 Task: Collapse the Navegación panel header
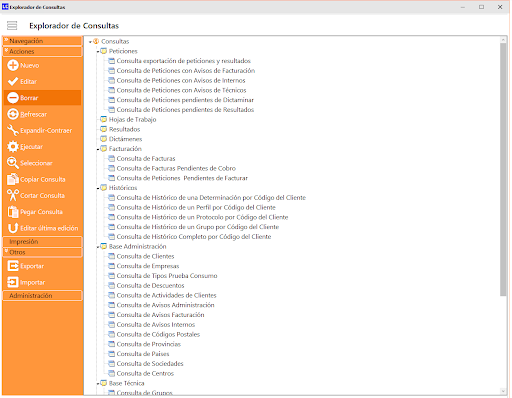click(42, 41)
